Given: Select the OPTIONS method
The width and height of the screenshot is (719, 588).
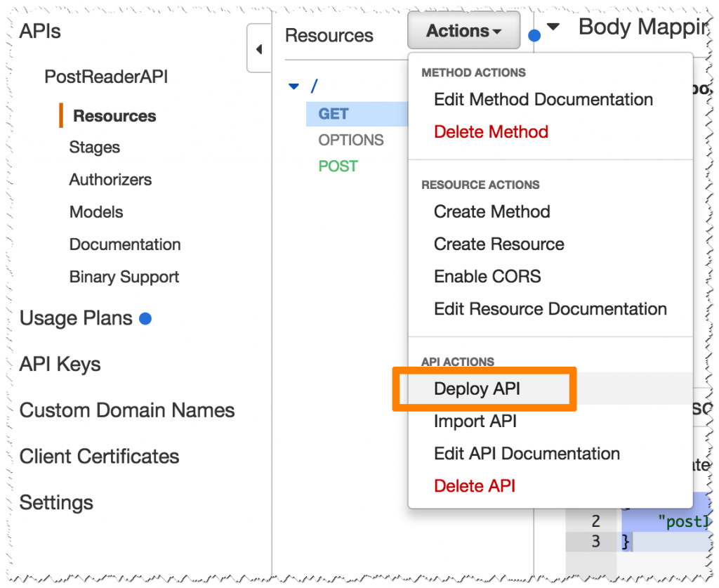Looking at the screenshot, I should (x=351, y=140).
